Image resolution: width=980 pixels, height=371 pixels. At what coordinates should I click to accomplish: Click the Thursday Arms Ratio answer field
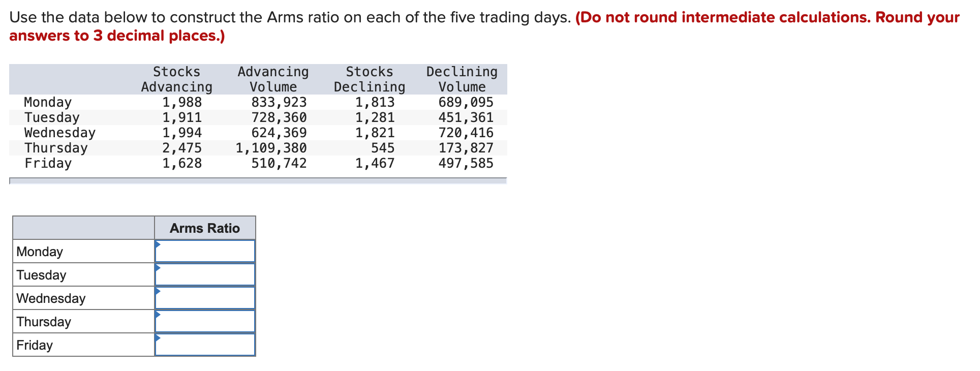[205, 321]
